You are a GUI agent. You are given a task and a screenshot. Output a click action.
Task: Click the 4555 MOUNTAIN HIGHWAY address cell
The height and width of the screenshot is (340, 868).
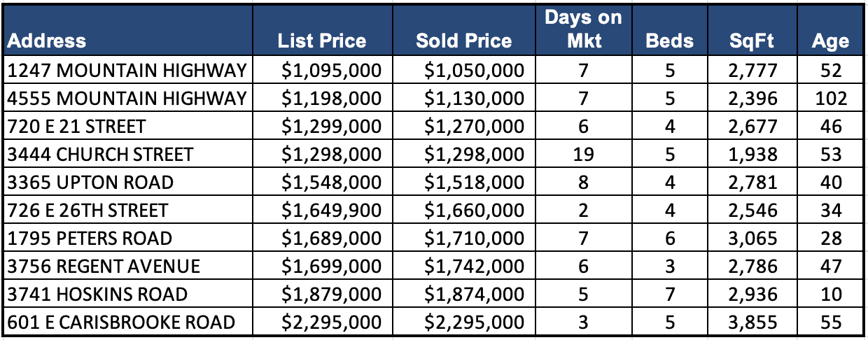pyautogui.click(x=127, y=98)
